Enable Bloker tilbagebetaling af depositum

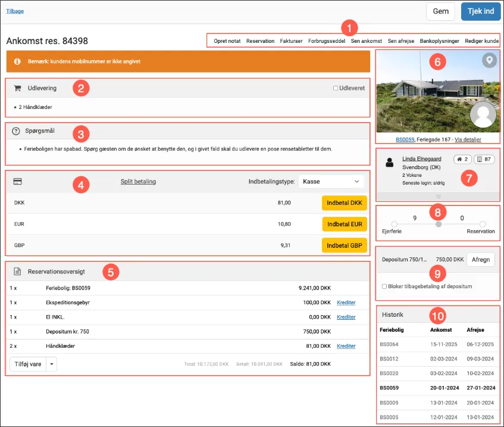tap(385, 286)
